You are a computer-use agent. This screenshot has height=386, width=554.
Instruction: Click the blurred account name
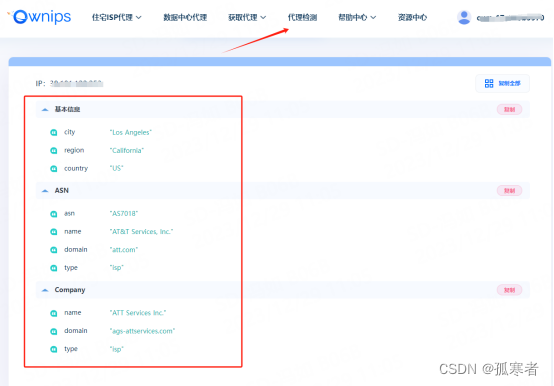pyautogui.click(x=510, y=17)
